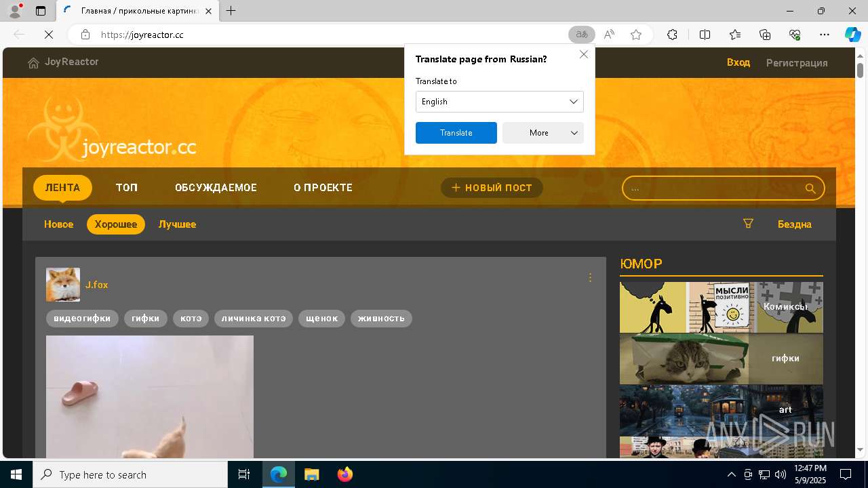Screen dimensions: 868x488
Task: Click Edge icon on taskbar
Action: [279, 474]
